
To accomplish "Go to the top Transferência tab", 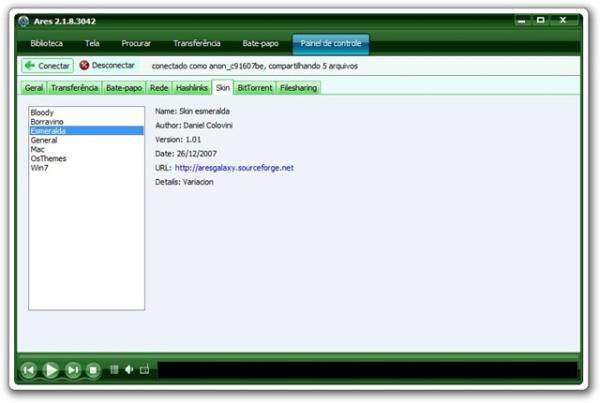I will point(197,43).
